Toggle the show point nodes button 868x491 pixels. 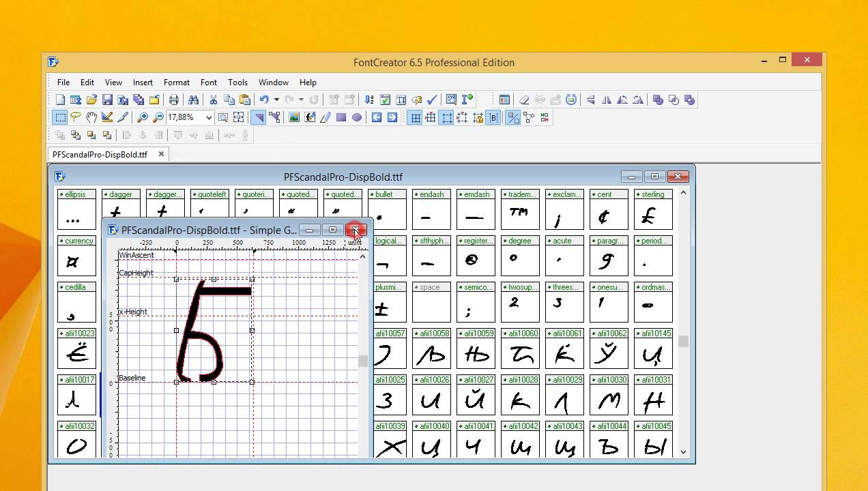(529, 117)
